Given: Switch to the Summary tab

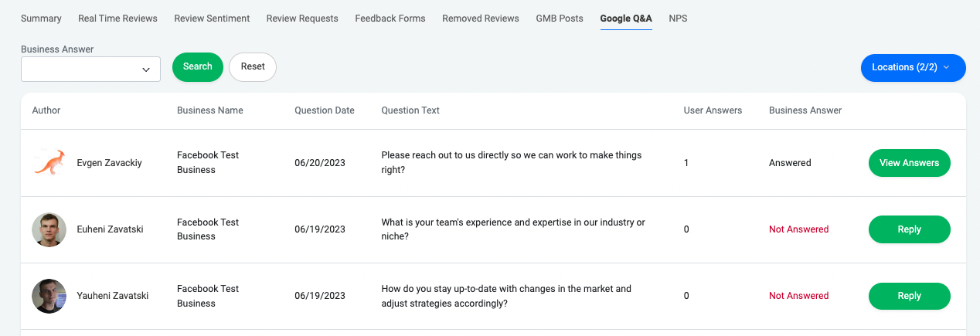Looking at the screenshot, I should (41, 19).
